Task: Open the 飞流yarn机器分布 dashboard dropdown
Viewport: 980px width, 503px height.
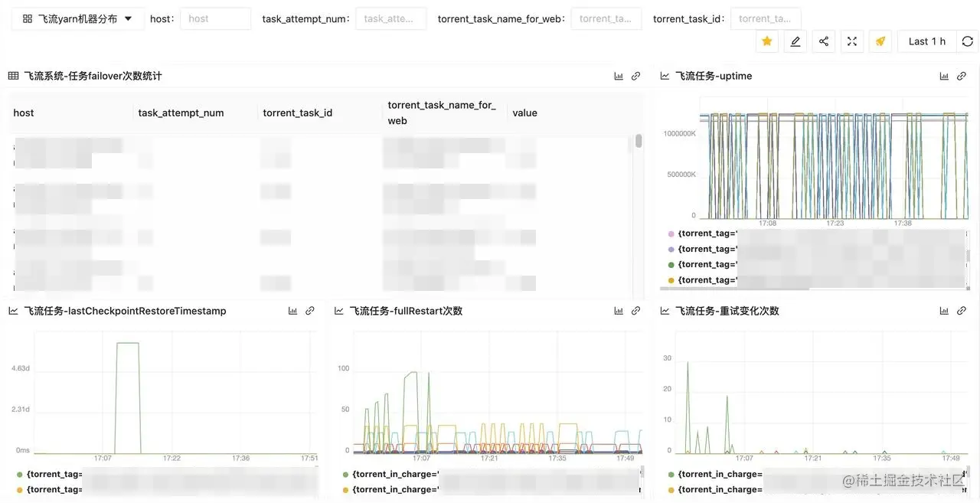Action: click(77, 18)
